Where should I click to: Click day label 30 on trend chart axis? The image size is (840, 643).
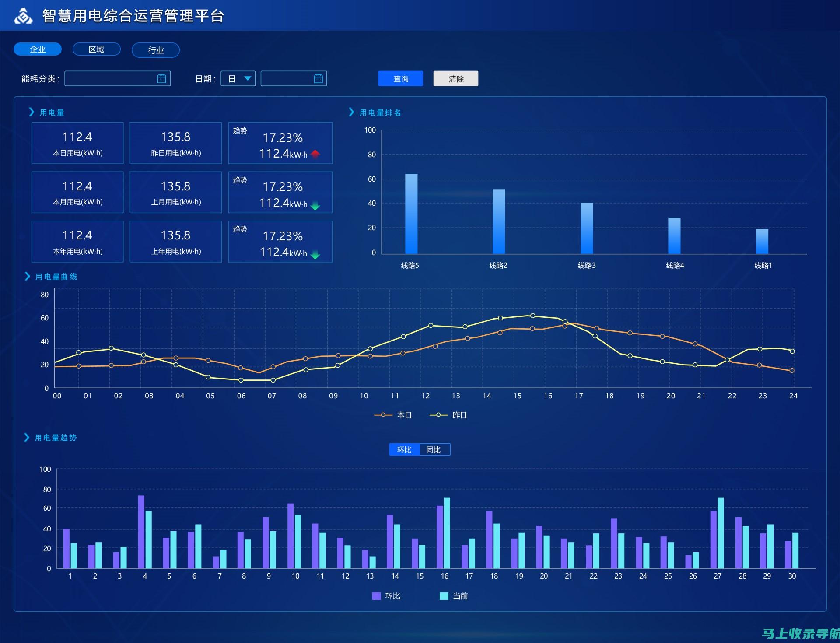click(792, 576)
